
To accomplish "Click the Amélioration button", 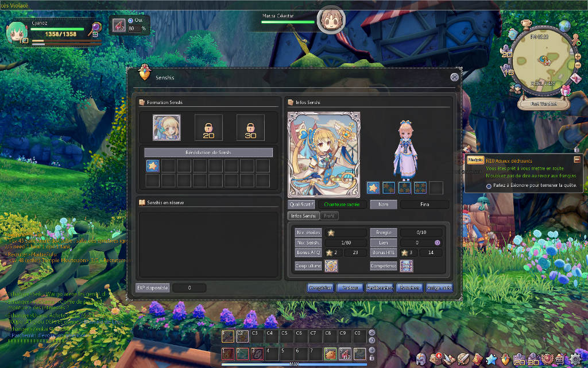I will point(380,287).
